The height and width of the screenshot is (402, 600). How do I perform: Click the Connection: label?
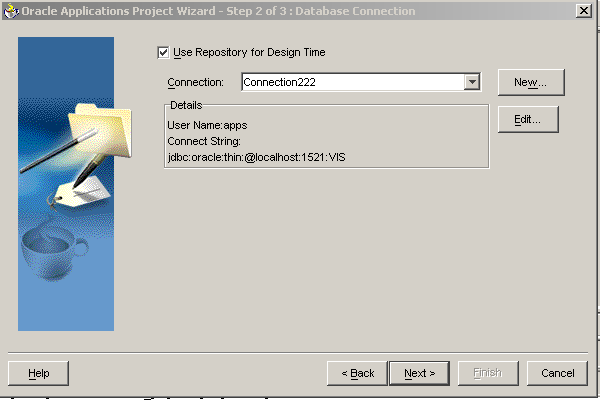pos(196,82)
